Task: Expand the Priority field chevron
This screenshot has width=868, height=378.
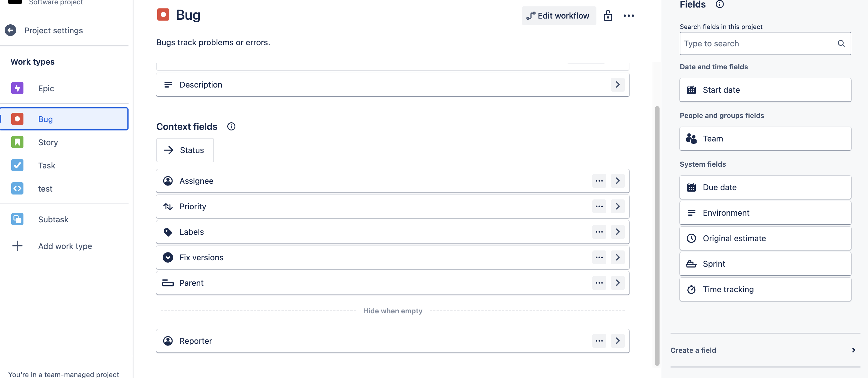Action: [618, 206]
